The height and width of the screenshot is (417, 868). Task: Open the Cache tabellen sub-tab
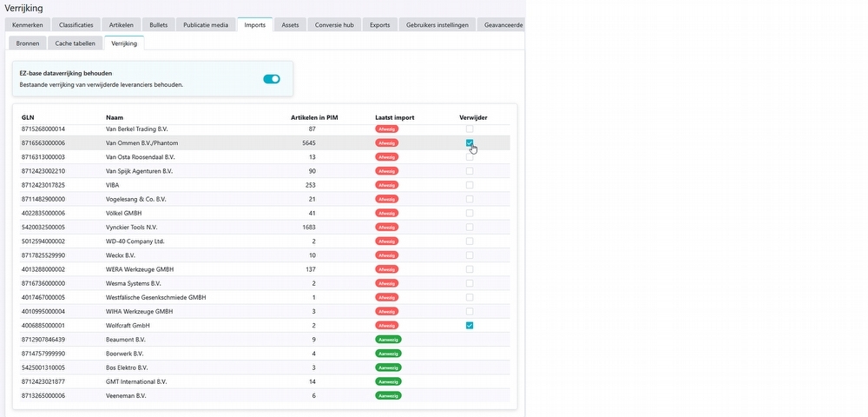[76, 43]
